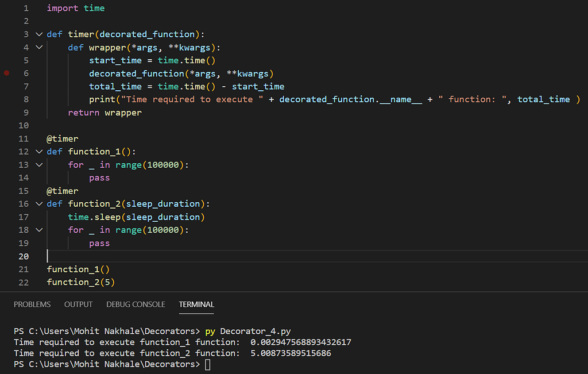Click 'total_time' assignment on line 7
Viewport: 588px width, 374px height.
click(115, 87)
